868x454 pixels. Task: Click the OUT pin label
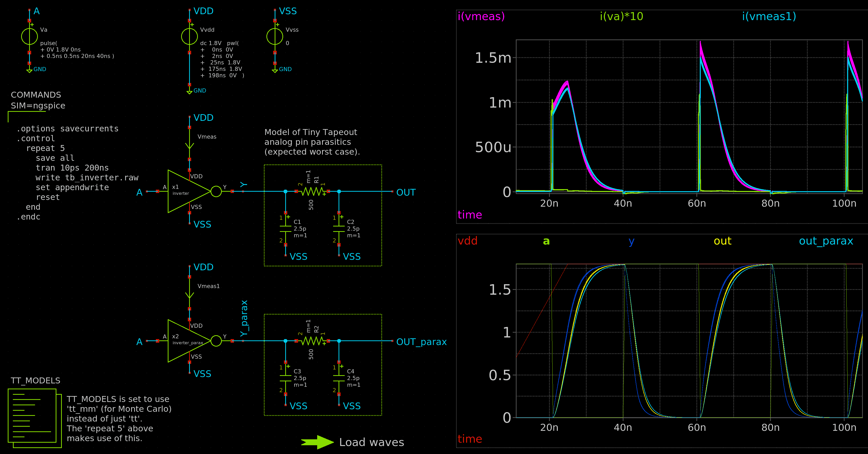(x=406, y=192)
